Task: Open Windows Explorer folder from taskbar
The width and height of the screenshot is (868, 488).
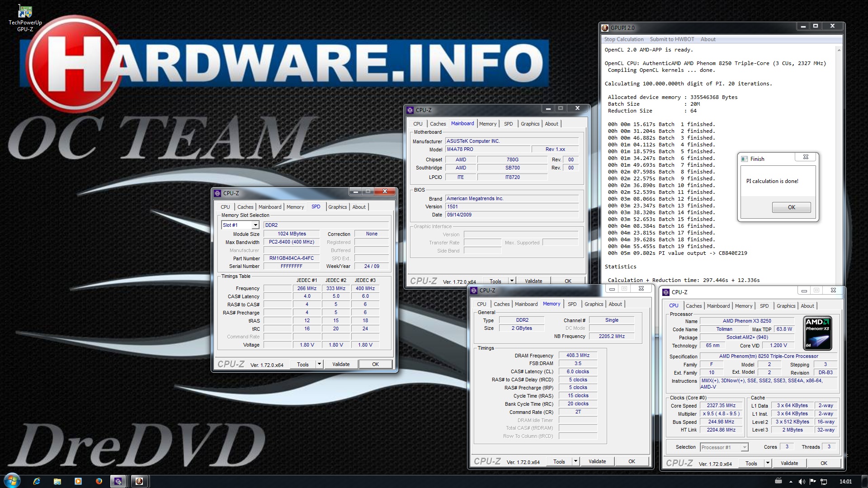Action: [x=57, y=481]
